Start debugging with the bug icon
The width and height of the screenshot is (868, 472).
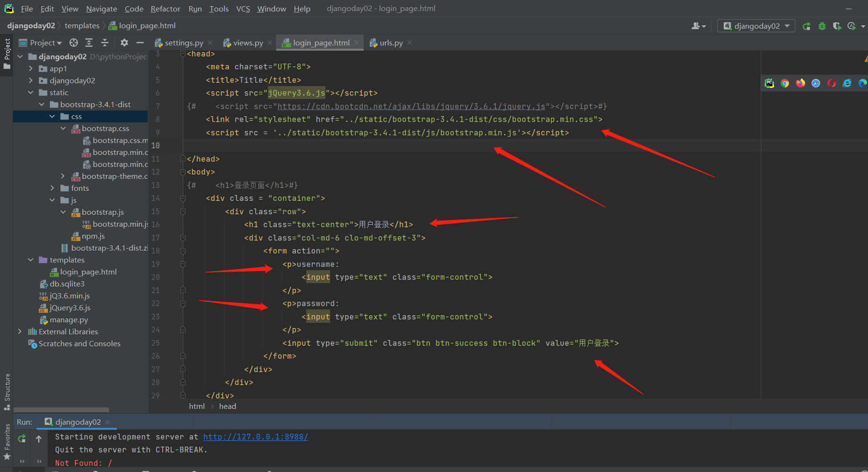[822, 26]
